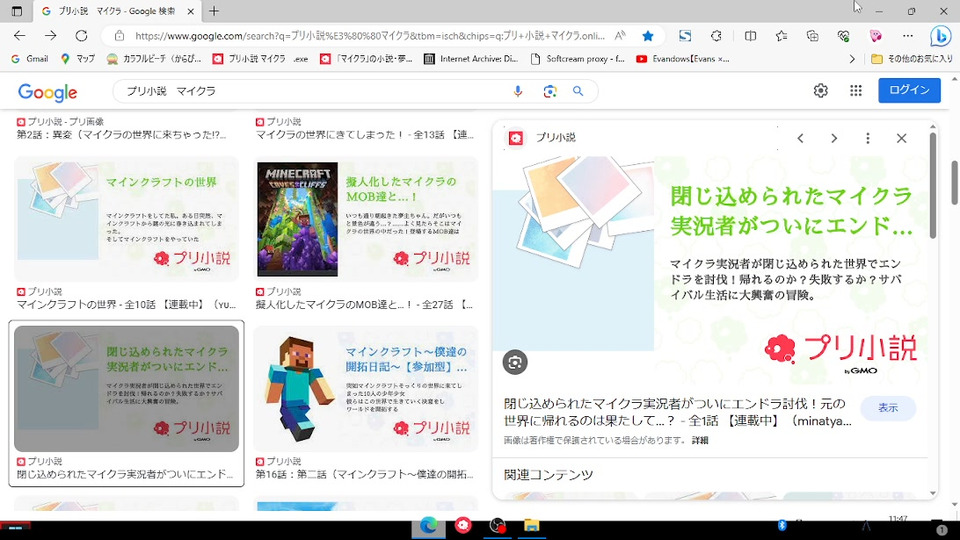Open マイクラの世界にきてしまった！ caption
This screenshot has width=960, height=540.
[364, 135]
